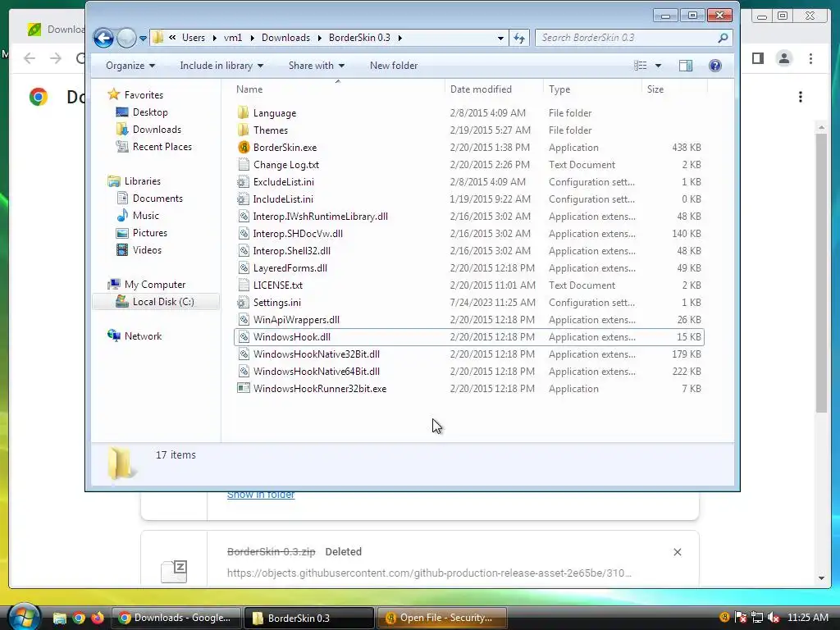Viewport: 840px width, 630px height.
Task: Select Local Disk (C:) in the sidebar
Action: pyautogui.click(x=163, y=302)
